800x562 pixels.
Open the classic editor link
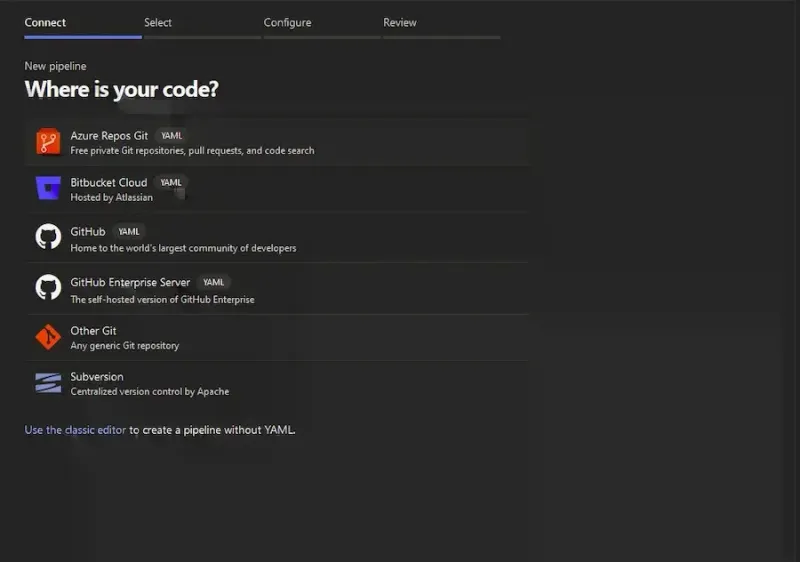(75, 430)
